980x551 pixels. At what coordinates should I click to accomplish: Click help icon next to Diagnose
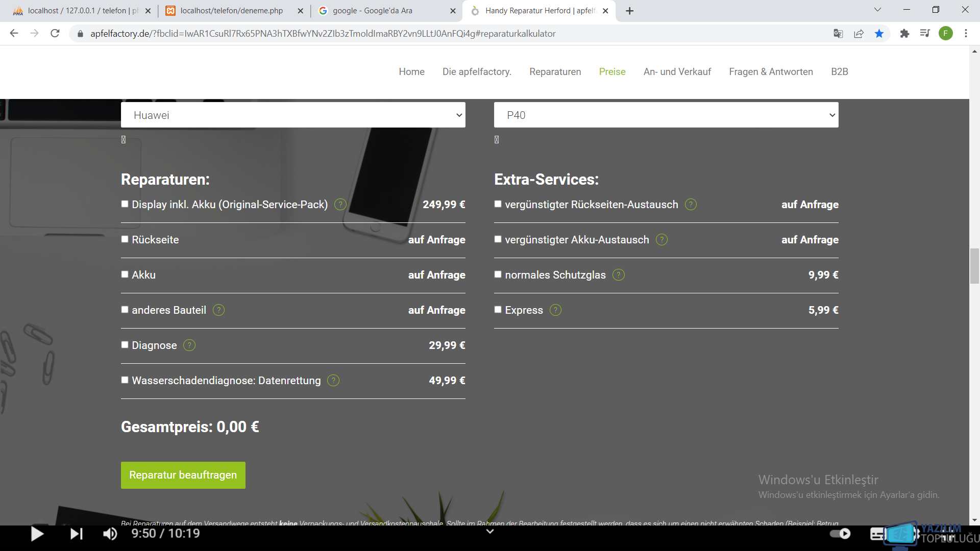pyautogui.click(x=189, y=345)
